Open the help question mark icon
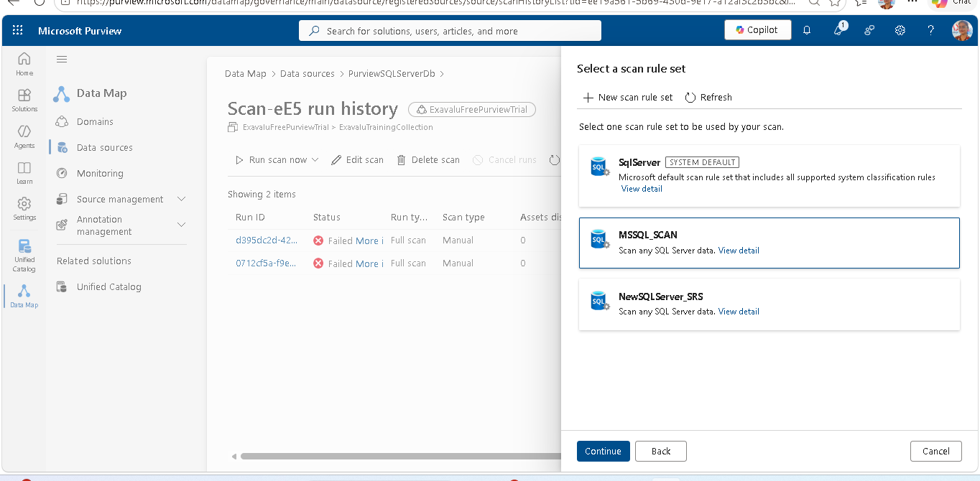This screenshot has width=980, height=481. point(931,30)
